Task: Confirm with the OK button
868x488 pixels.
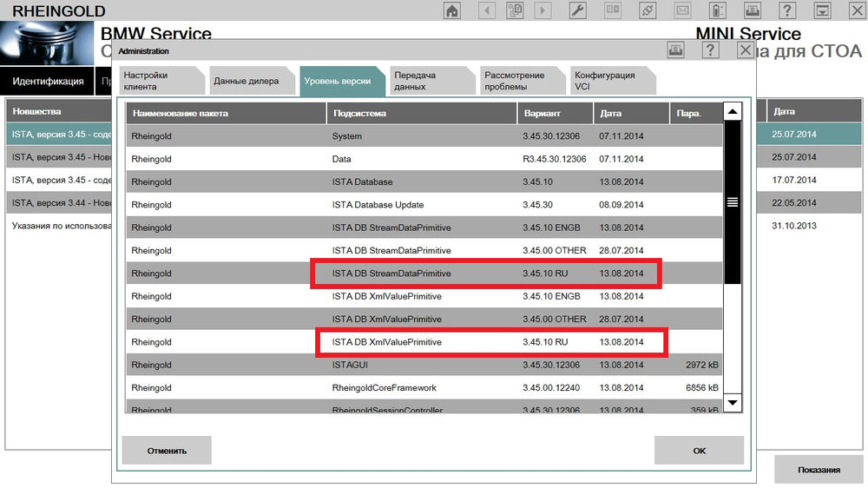Action: (x=699, y=451)
